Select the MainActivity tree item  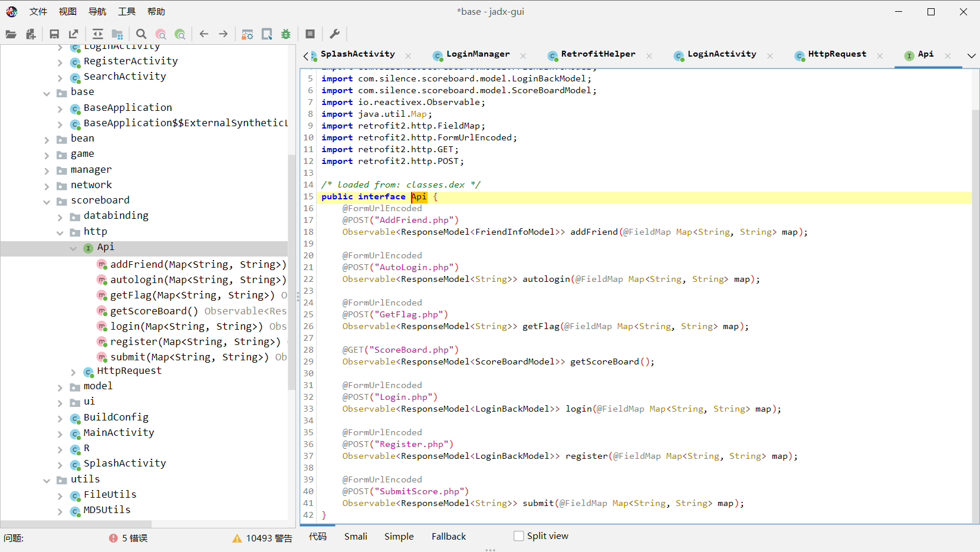[x=119, y=433]
